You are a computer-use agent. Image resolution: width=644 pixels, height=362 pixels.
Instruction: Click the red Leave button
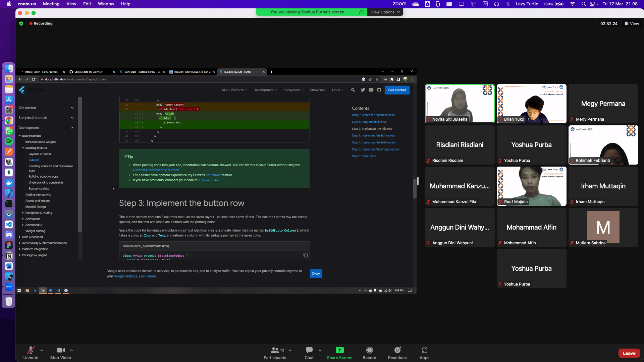[629, 353]
